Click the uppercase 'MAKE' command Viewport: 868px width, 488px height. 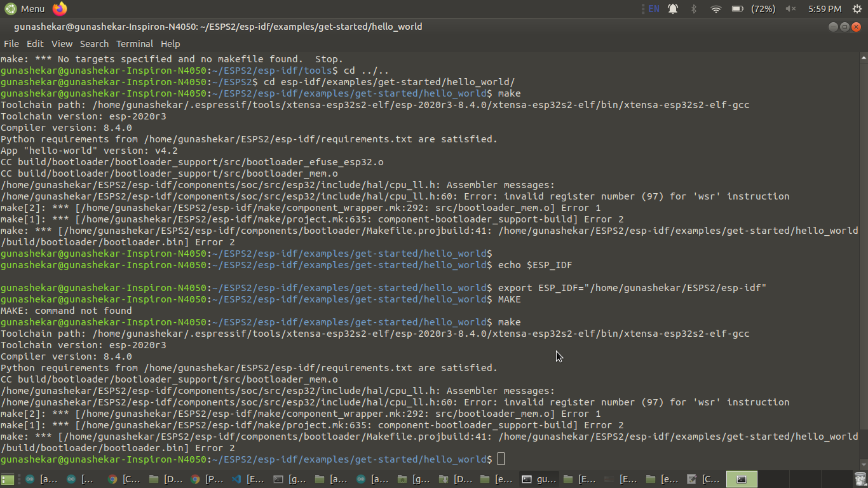click(x=510, y=299)
